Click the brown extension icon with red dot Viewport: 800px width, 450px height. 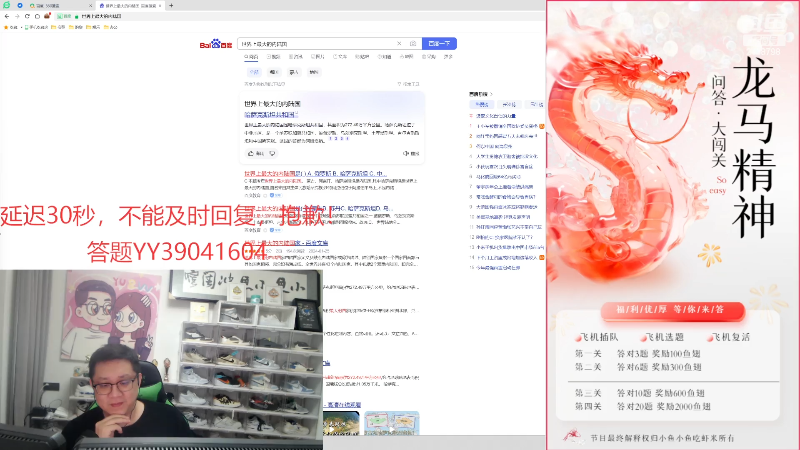point(47,16)
